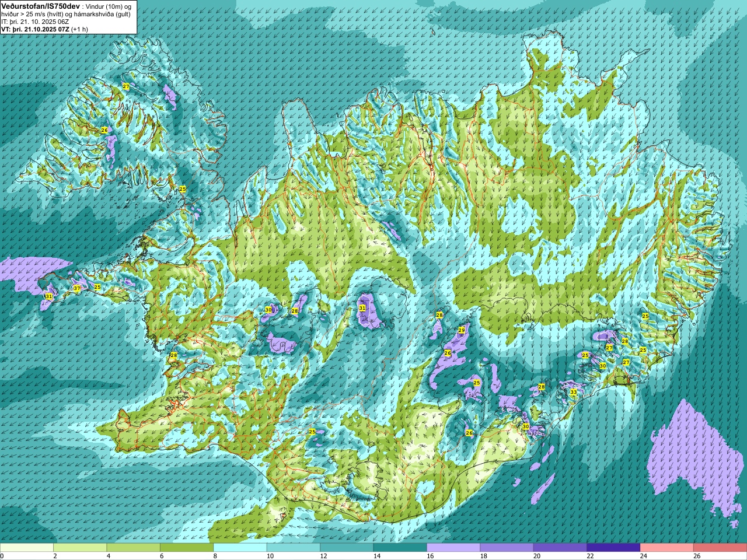Select the light green 2–4 legend swatch

click(80, 548)
